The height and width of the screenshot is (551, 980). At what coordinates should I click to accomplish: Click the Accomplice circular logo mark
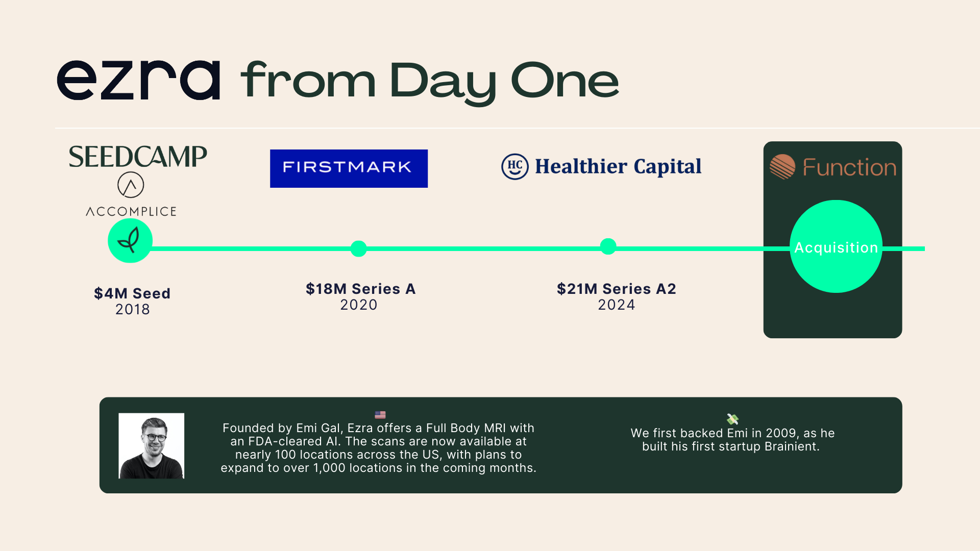[131, 185]
